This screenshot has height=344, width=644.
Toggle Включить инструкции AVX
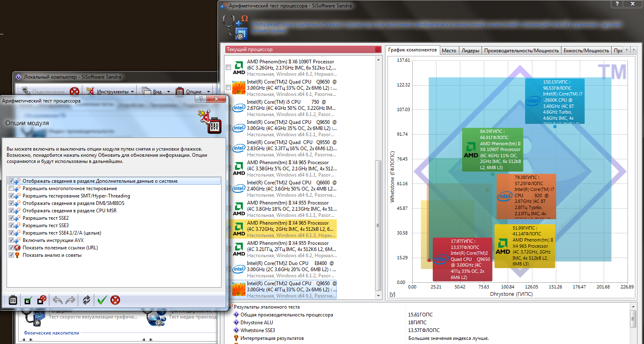(x=11, y=240)
